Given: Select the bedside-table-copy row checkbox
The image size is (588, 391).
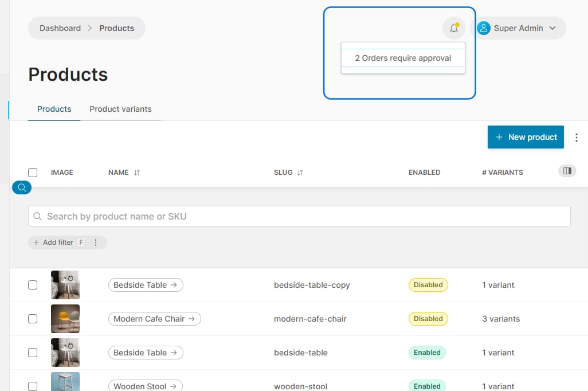Looking at the screenshot, I should click(33, 285).
